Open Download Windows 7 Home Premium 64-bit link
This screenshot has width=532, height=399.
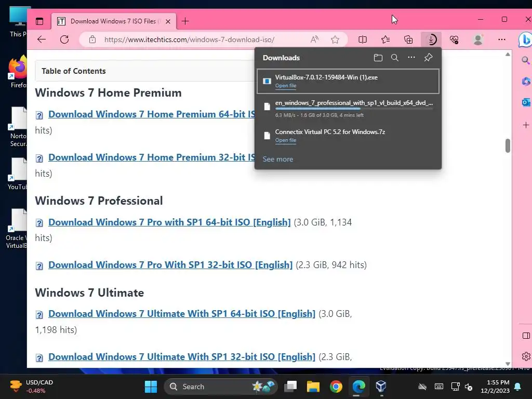(152, 114)
